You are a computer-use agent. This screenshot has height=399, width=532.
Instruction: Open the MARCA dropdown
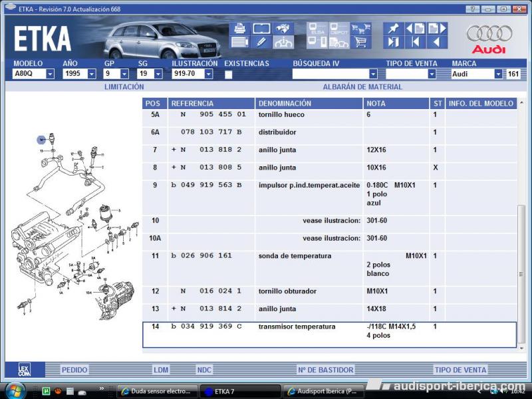[x=498, y=74]
